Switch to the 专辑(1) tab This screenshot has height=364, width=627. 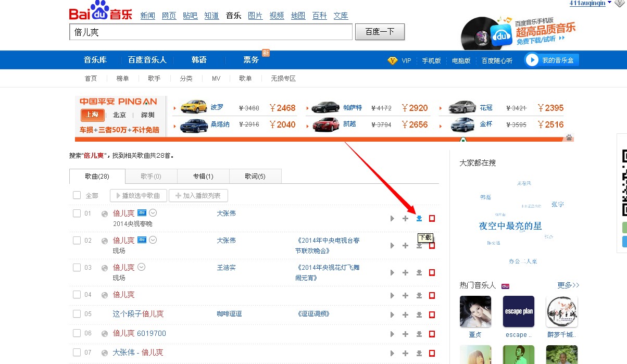203,177
